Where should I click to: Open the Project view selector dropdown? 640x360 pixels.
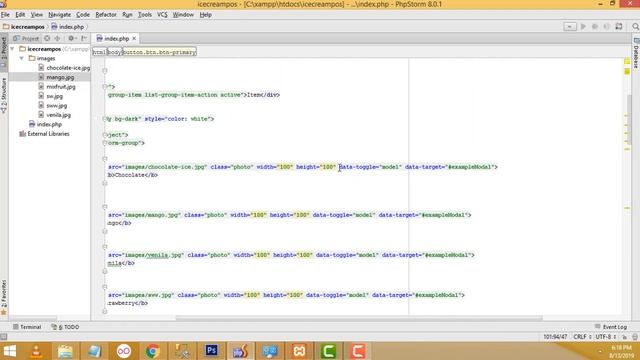[26, 38]
